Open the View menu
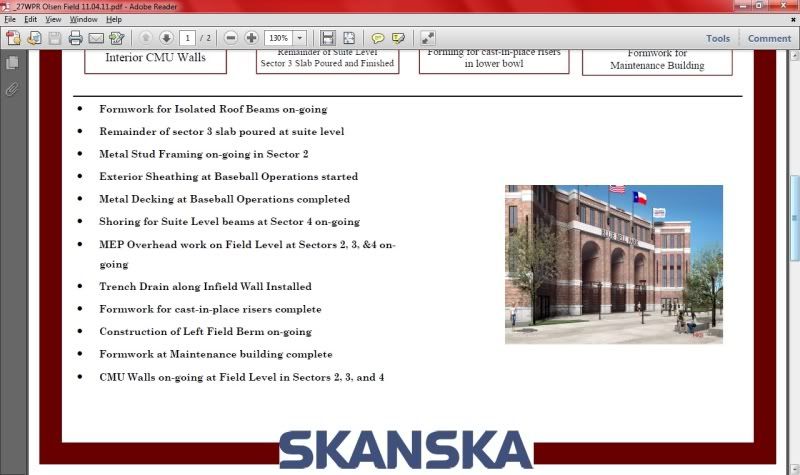800x475 pixels. 53,19
